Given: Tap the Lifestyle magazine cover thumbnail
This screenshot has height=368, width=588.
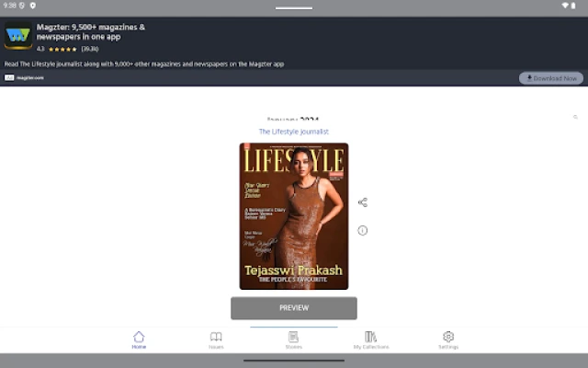Looking at the screenshot, I should [293, 216].
